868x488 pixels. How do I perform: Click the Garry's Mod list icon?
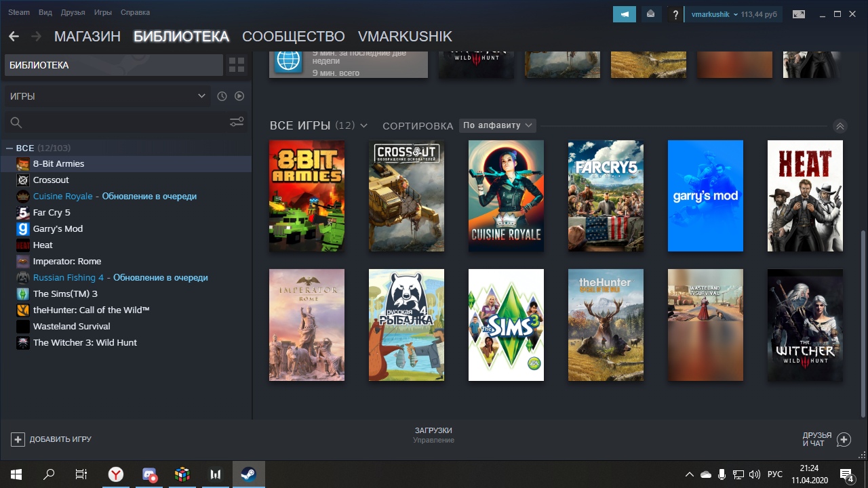[23, 228]
